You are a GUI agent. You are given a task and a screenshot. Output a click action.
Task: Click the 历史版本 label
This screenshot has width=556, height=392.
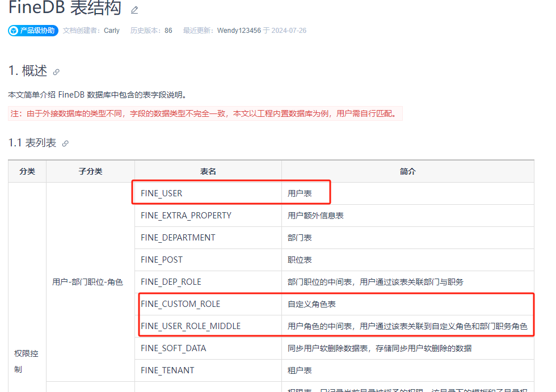point(146,31)
